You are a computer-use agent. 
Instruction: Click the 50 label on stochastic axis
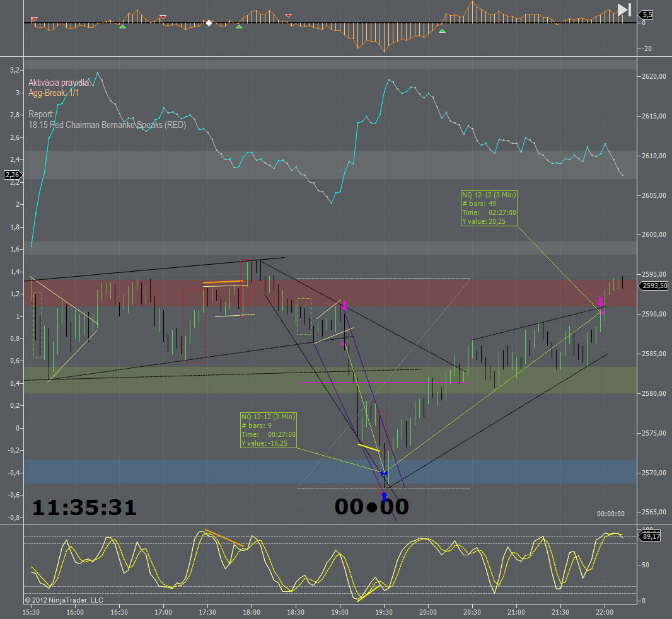(x=646, y=565)
